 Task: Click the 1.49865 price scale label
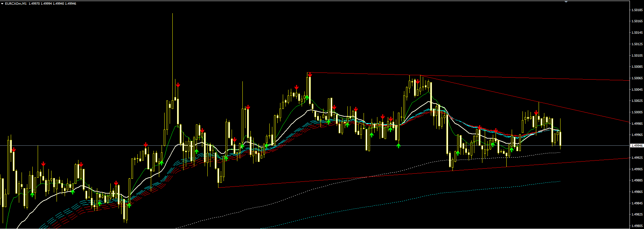(x=637, y=192)
